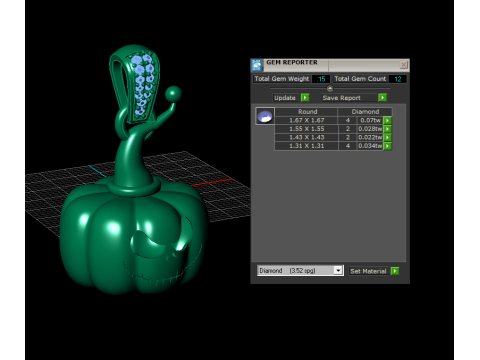Image resolution: width=480 pixels, height=360 pixels.
Task: Click the Diamond column header
Action: pyautogui.click(x=365, y=112)
